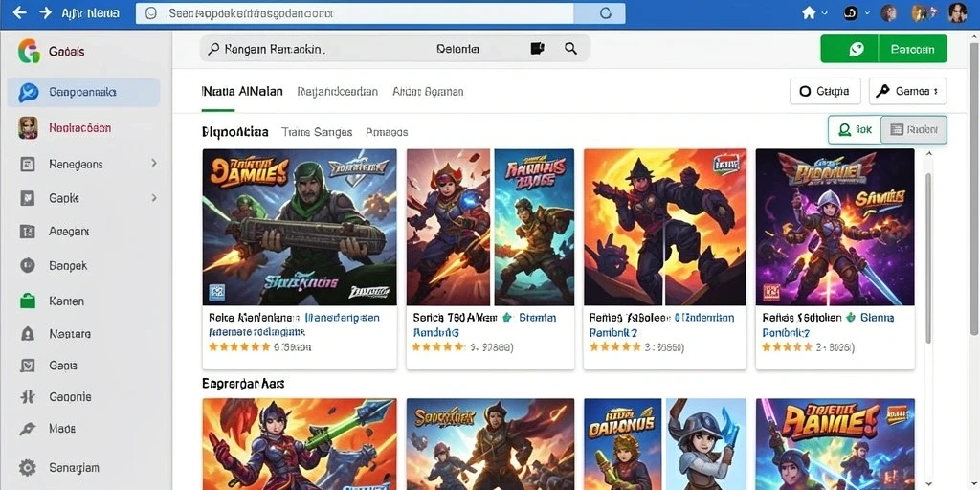Click the star rating on first game card
Screen dimensions: 980x490
(x=239, y=346)
